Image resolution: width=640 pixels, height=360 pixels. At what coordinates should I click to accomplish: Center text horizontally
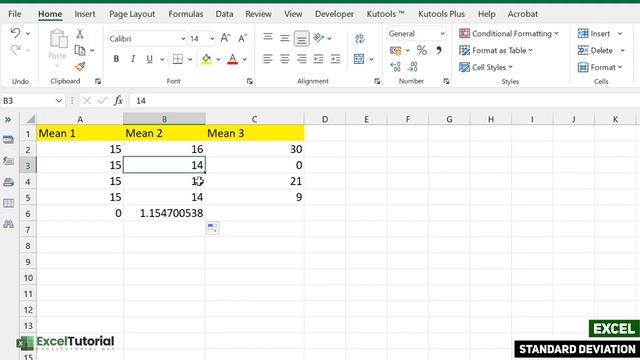click(x=284, y=59)
